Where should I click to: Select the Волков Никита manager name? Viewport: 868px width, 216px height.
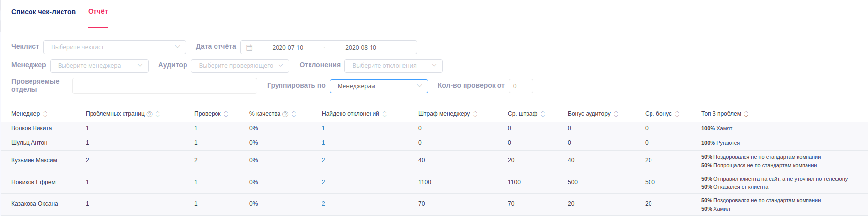(x=31, y=128)
